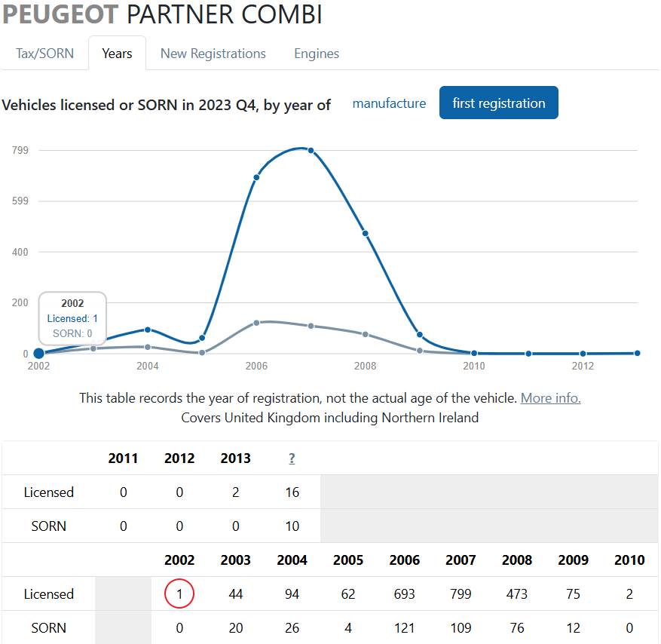Click the 2010 column header in table
The width and height of the screenshot is (661, 644).
coord(629,560)
